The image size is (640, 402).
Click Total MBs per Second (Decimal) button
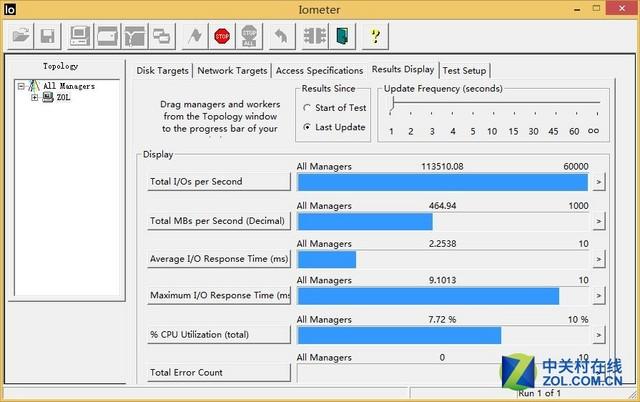[219, 221]
